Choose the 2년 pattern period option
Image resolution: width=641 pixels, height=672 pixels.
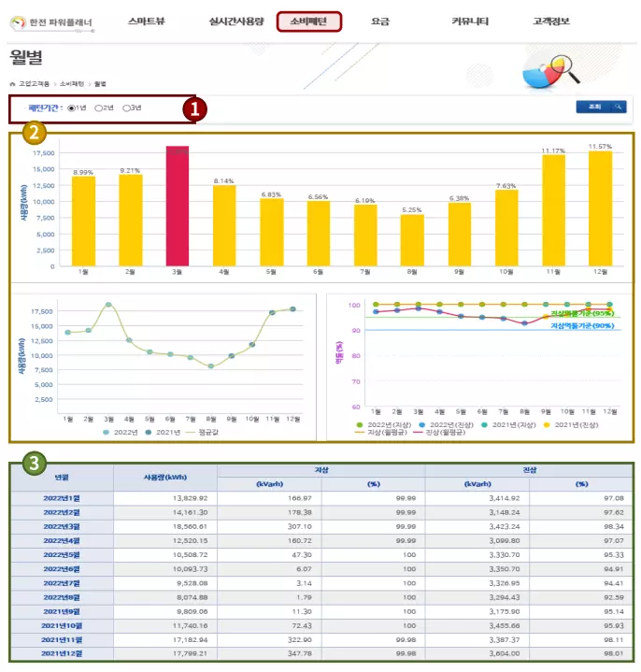[98, 108]
